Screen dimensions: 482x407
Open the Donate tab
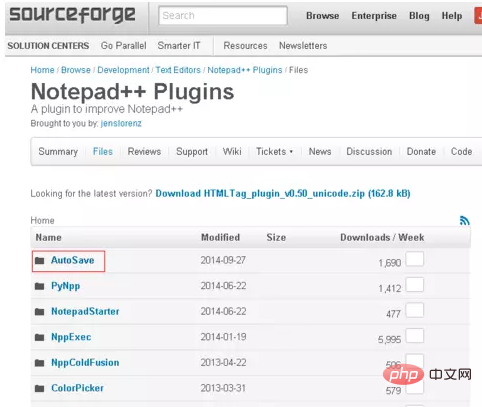pyautogui.click(x=421, y=152)
